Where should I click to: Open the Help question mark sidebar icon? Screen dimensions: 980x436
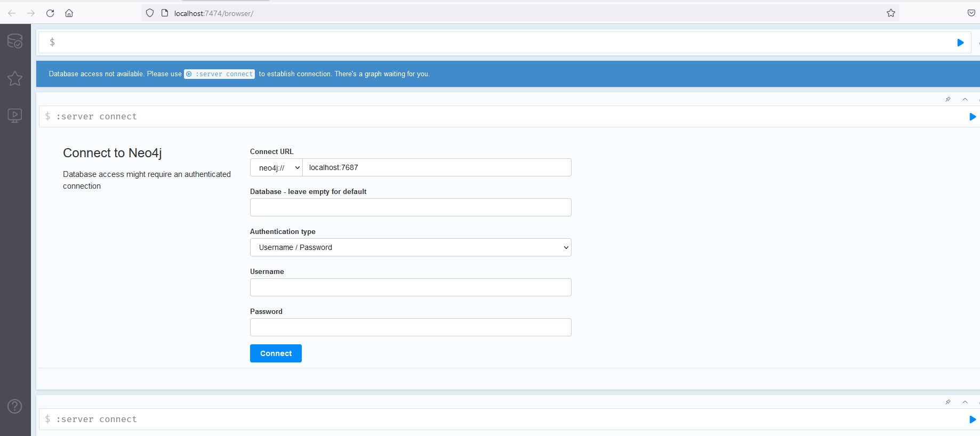[15, 407]
